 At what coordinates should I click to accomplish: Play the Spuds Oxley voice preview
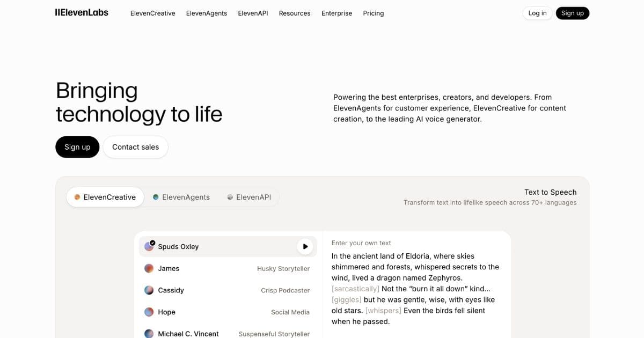(305, 246)
